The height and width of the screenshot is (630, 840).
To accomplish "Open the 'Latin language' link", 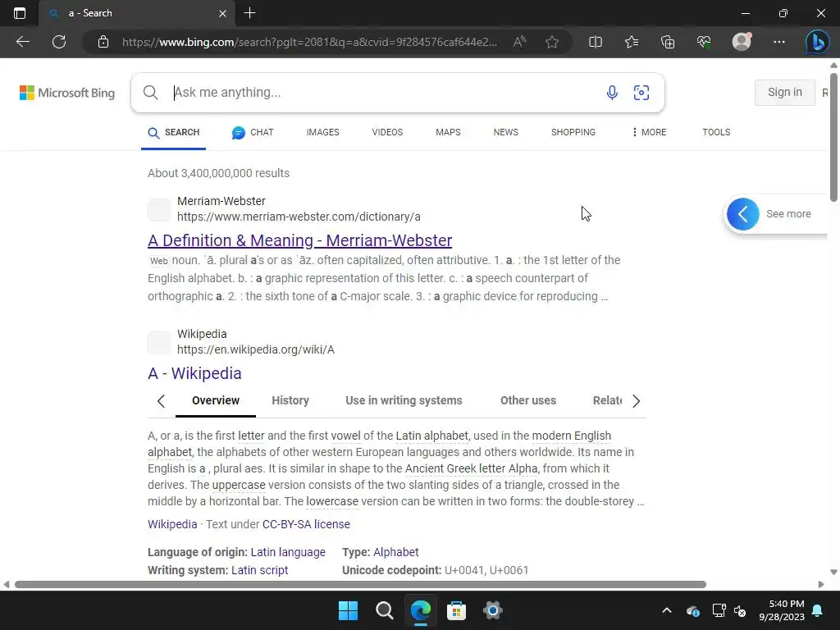I will coord(288,552).
